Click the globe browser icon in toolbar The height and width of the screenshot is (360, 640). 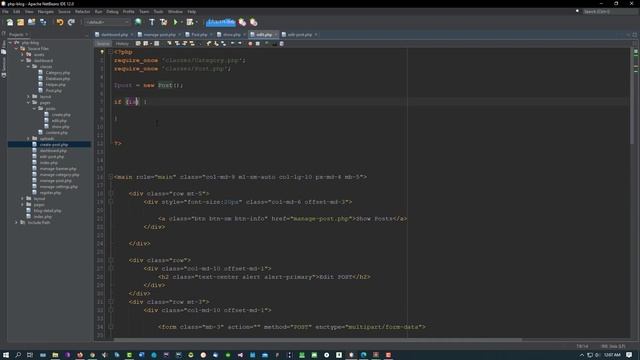(x=138, y=22)
